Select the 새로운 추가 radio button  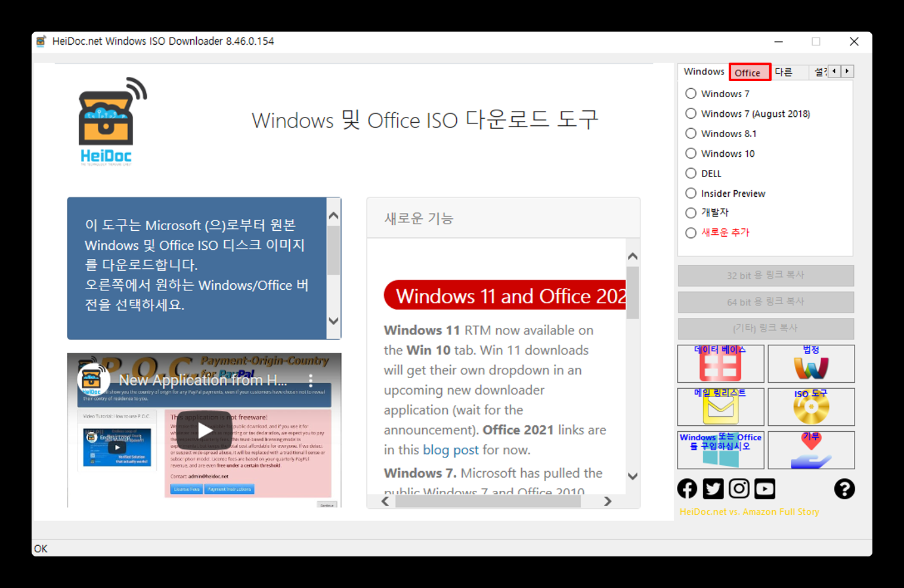click(691, 233)
